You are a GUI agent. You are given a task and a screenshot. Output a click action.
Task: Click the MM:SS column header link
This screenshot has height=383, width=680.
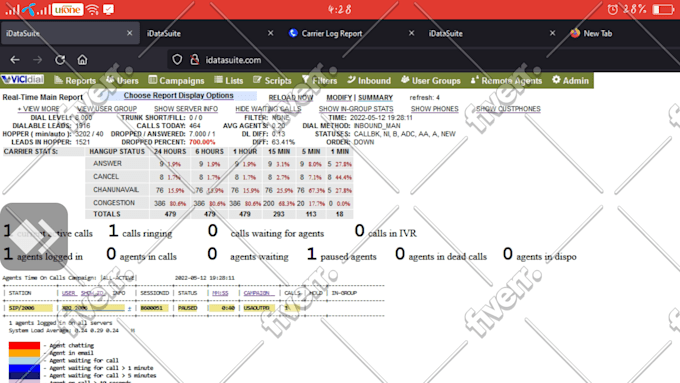point(220,293)
